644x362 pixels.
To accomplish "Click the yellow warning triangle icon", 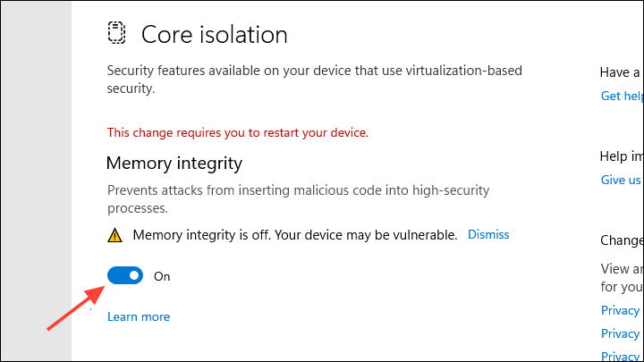I will click(x=114, y=235).
